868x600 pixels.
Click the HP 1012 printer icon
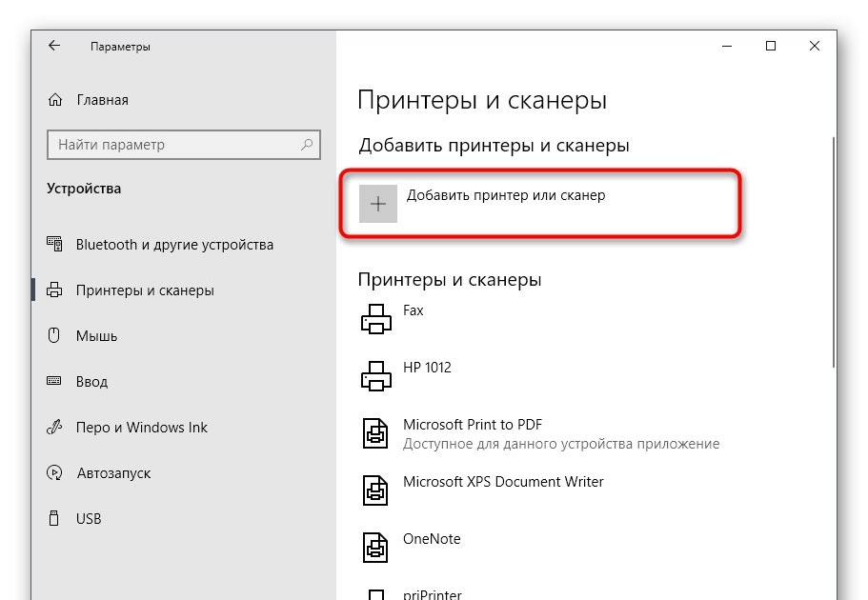pos(375,376)
